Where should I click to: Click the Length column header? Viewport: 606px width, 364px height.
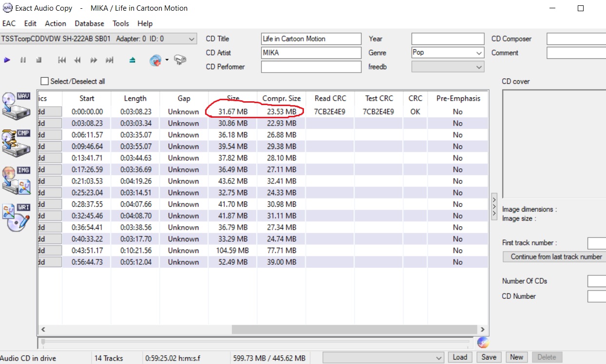(135, 98)
